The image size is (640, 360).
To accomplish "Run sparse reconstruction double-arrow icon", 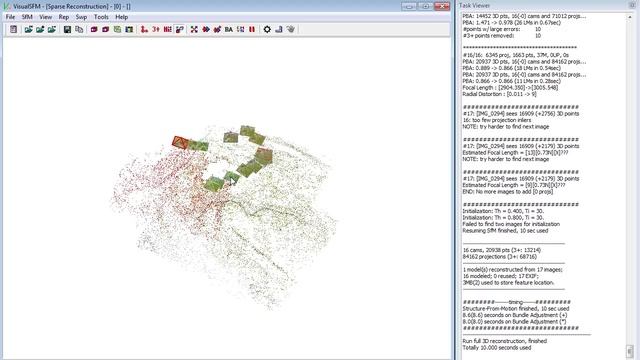I will pyautogui.click(x=206, y=29).
